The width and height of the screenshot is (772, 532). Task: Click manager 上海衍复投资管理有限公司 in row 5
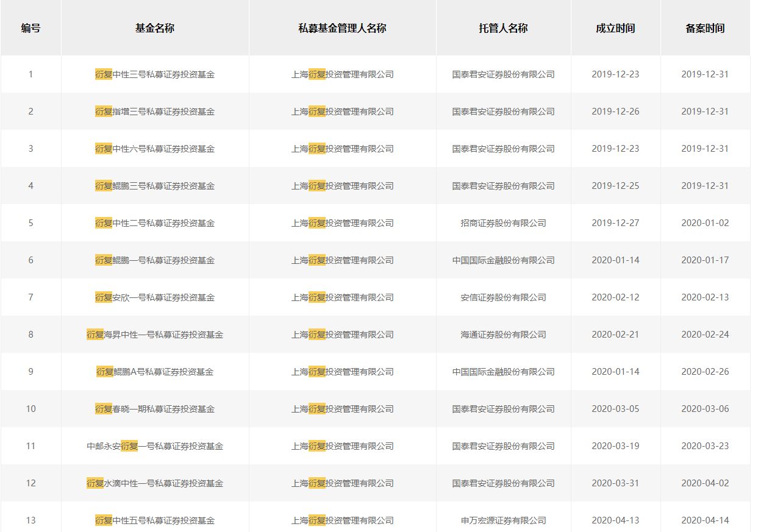(342, 223)
